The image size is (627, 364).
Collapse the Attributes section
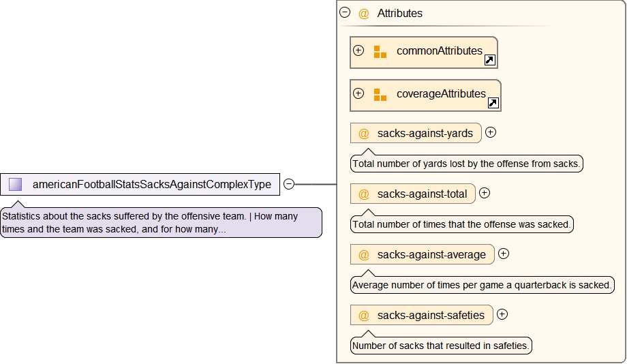coord(345,12)
